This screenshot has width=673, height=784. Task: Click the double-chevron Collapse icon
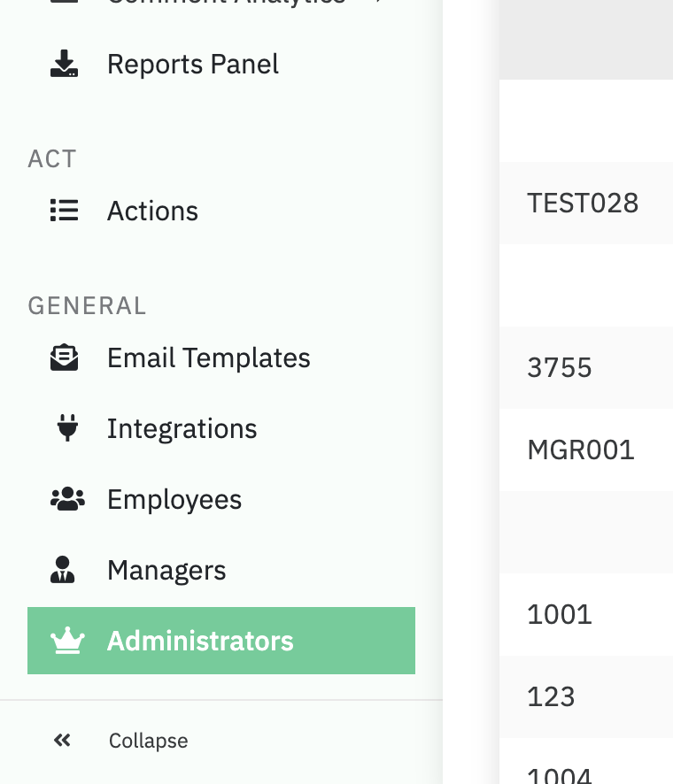pos(62,740)
